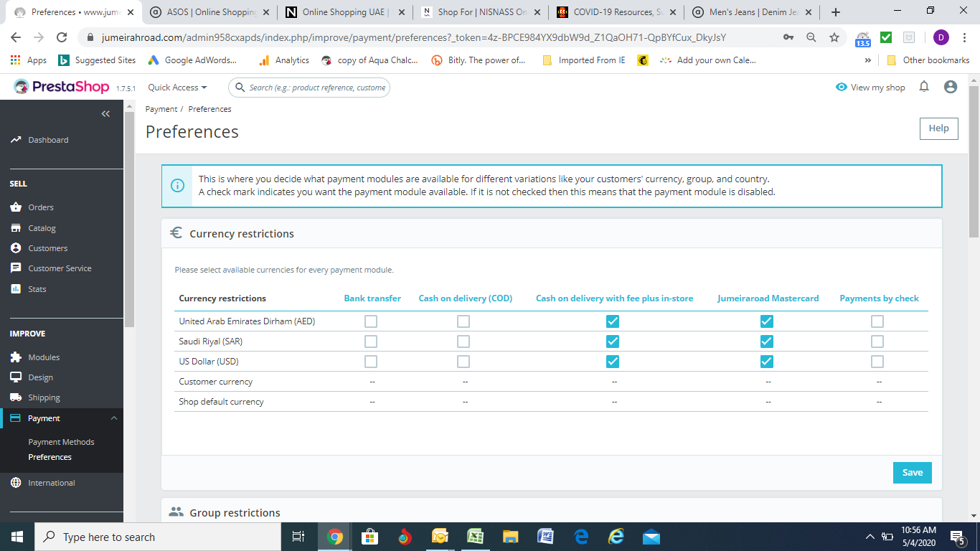Click the International globe icon

pos(16,483)
